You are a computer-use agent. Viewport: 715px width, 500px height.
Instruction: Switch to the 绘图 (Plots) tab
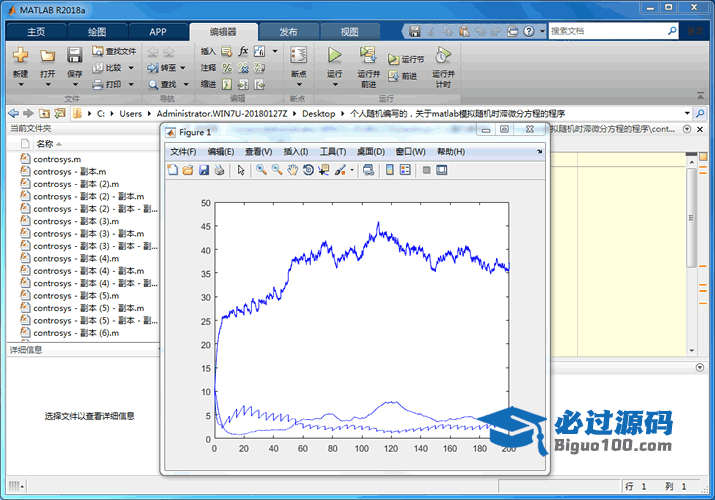pyautogui.click(x=97, y=32)
